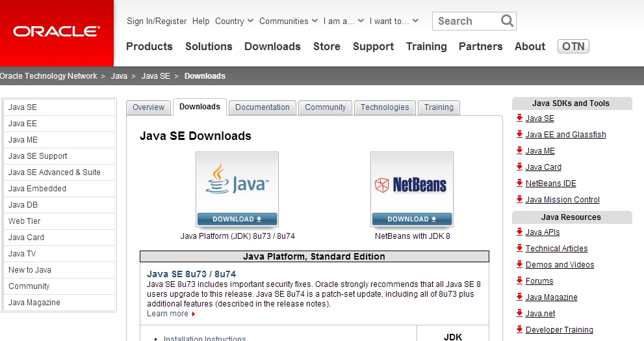Image resolution: width=644 pixels, height=341 pixels.
Task: Click Sign In/Register link
Action: [157, 21]
